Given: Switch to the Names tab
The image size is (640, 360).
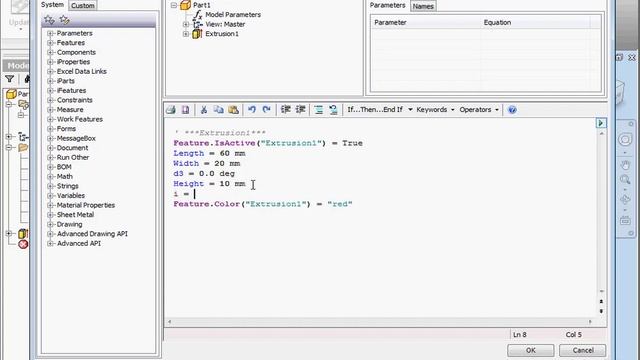Looking at the screenshot, I should [423, 6].
